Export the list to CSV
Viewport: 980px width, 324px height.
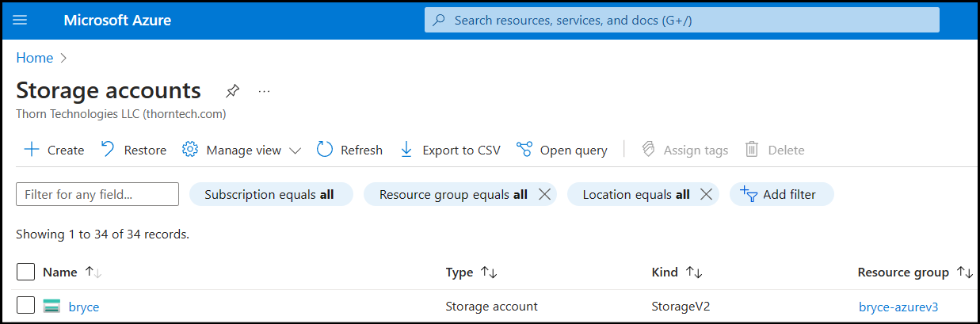(x=450, y=150)
